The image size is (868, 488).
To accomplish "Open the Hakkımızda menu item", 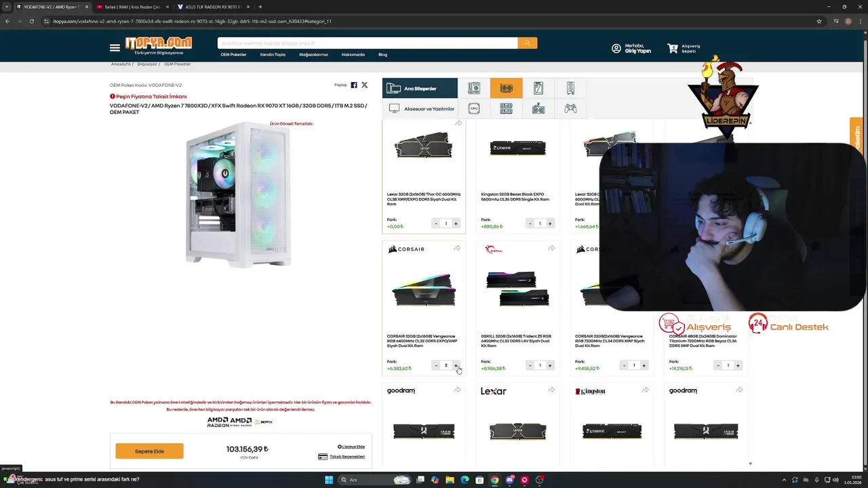I will click(x=353, y=54).
